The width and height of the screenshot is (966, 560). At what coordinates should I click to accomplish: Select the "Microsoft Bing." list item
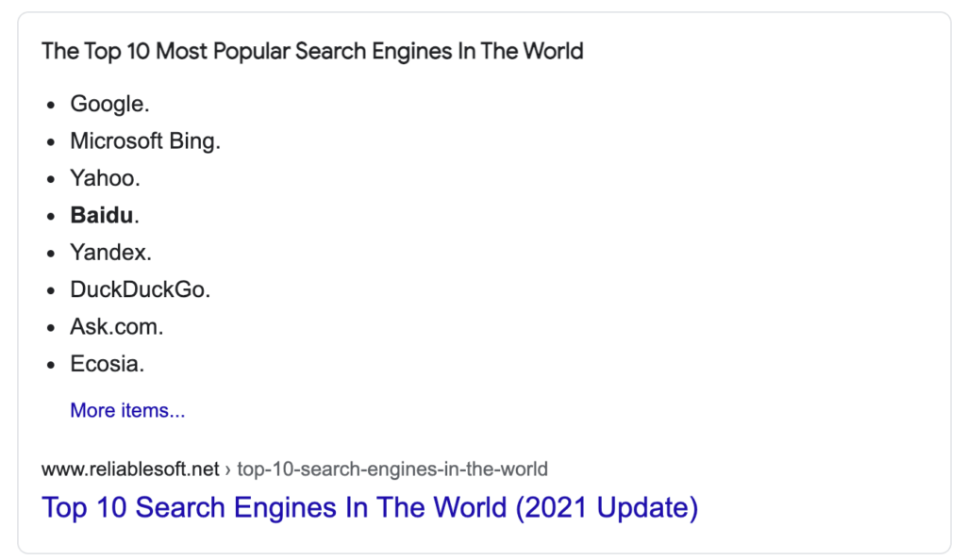click(x=144, y=141)
